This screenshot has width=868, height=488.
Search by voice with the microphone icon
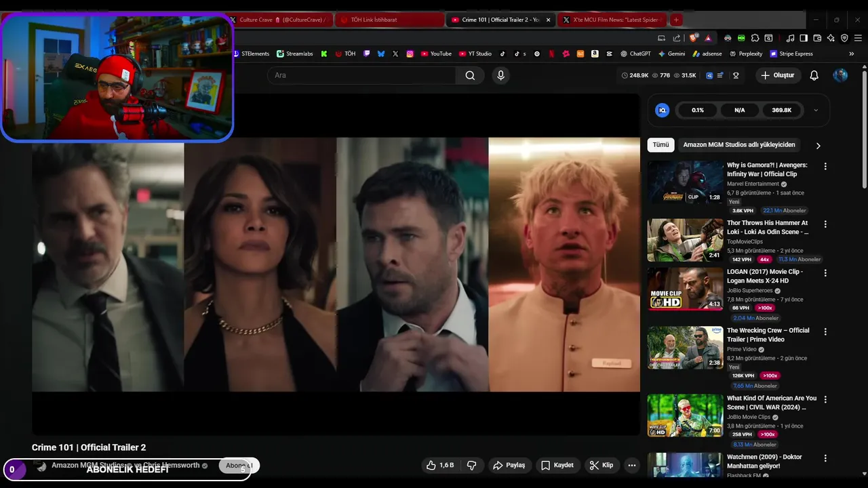click(500, 75)
